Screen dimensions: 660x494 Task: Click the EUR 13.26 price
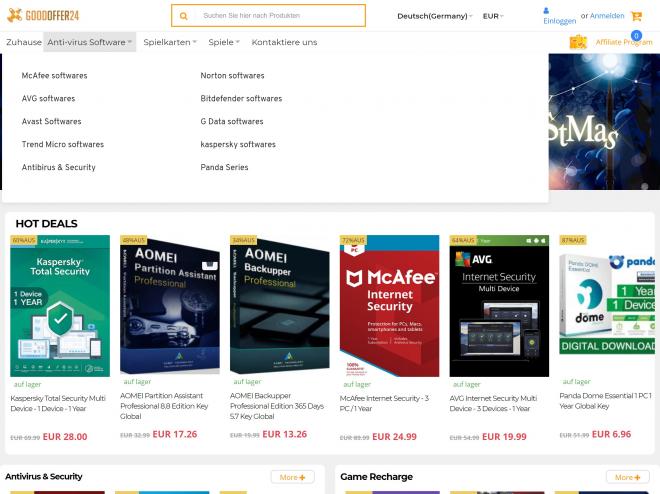pos(285,434)
